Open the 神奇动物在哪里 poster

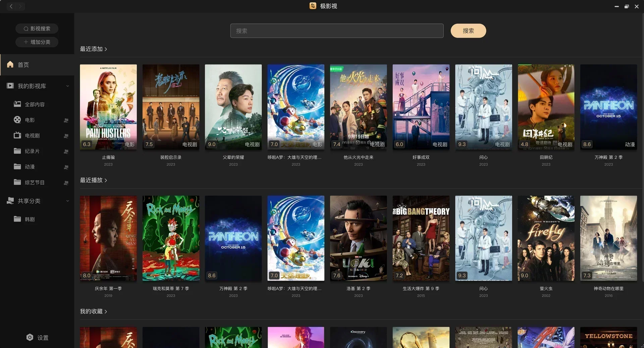coord(608,238)
